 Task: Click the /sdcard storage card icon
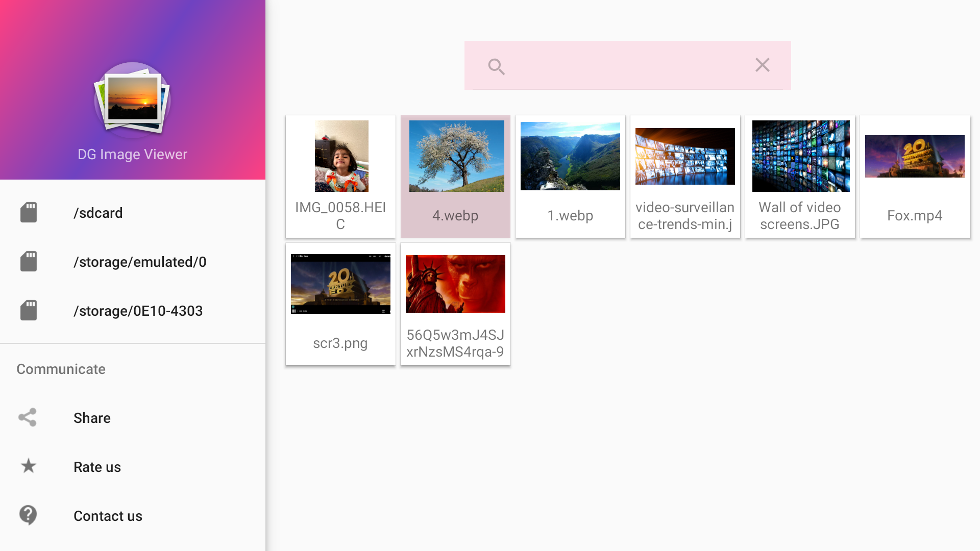point(29,212)
